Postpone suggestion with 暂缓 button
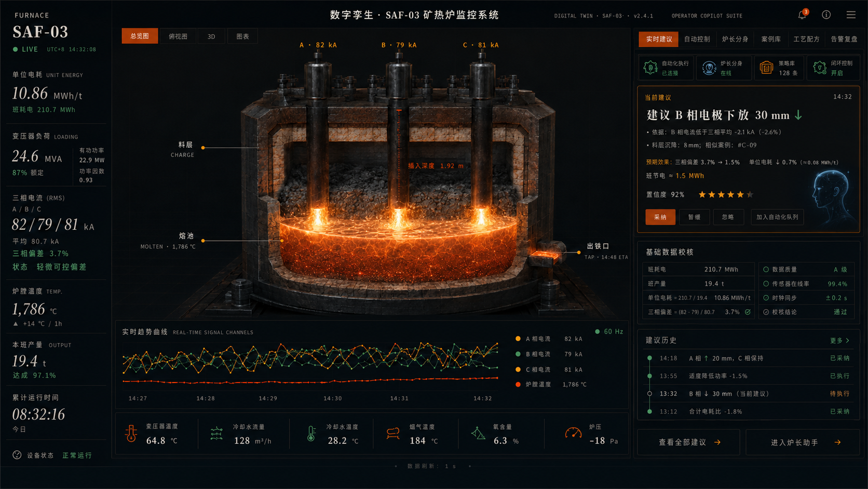 click(695, 217)
